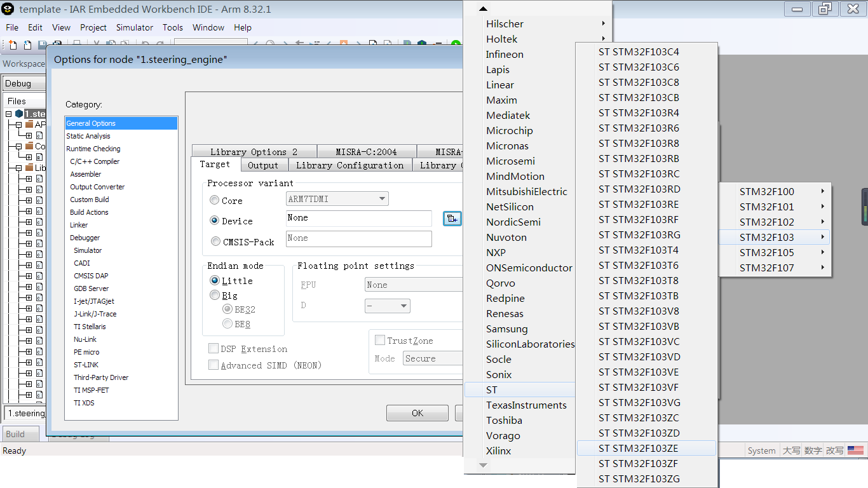The image size is (868, 488).
Task: Click the Save toolbar icon
Action: [x=42, y=44]
